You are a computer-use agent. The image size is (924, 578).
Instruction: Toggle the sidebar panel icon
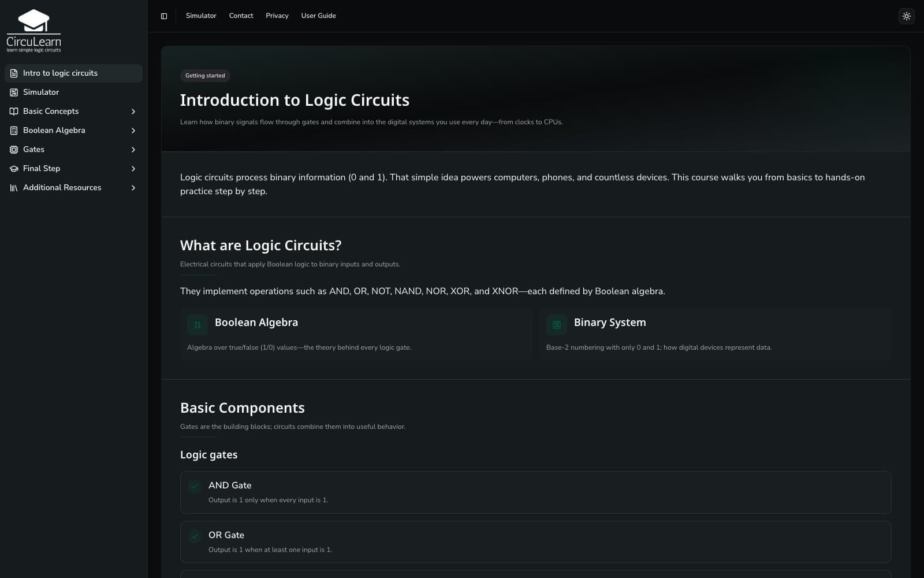(164, 16)
